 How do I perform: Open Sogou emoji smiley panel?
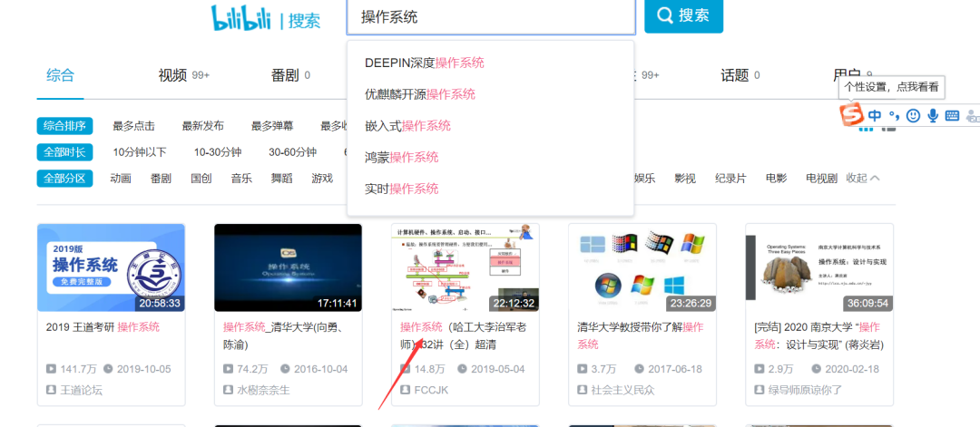(x=913, y=115)
